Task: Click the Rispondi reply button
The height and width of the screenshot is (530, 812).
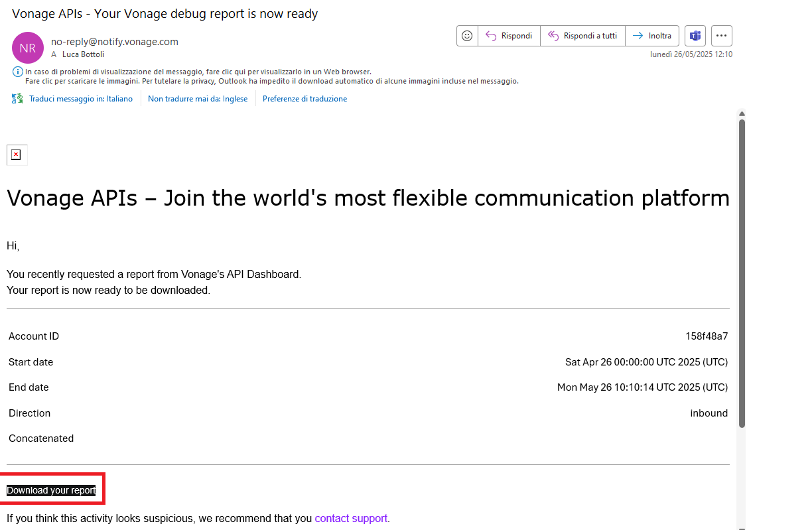Action: coord(509,36)
